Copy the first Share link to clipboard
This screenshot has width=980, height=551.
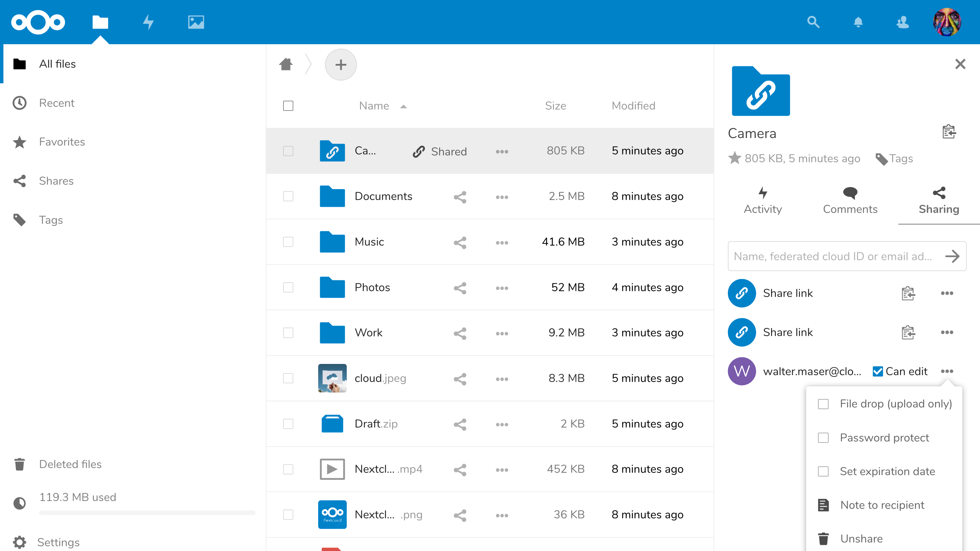[908, 293]
